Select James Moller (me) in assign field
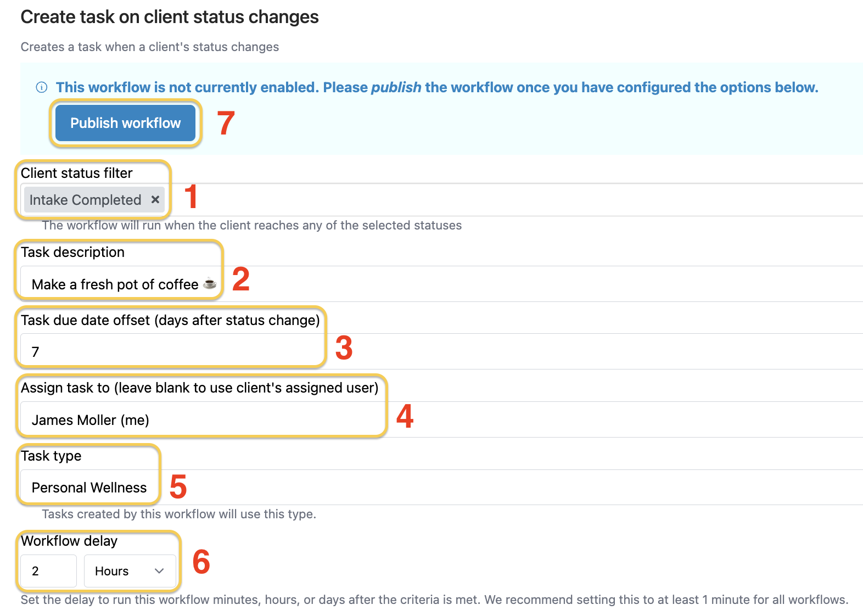863x616 pixels. point(91,419)
